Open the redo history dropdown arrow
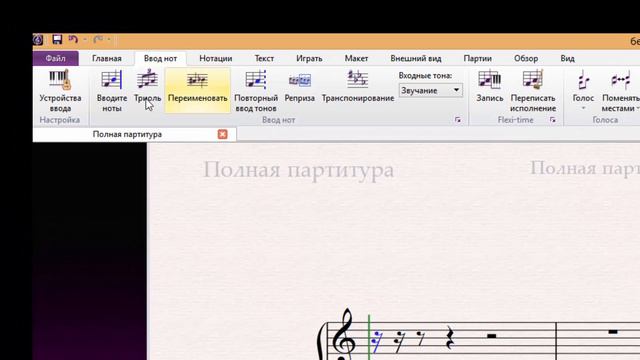 109,40
